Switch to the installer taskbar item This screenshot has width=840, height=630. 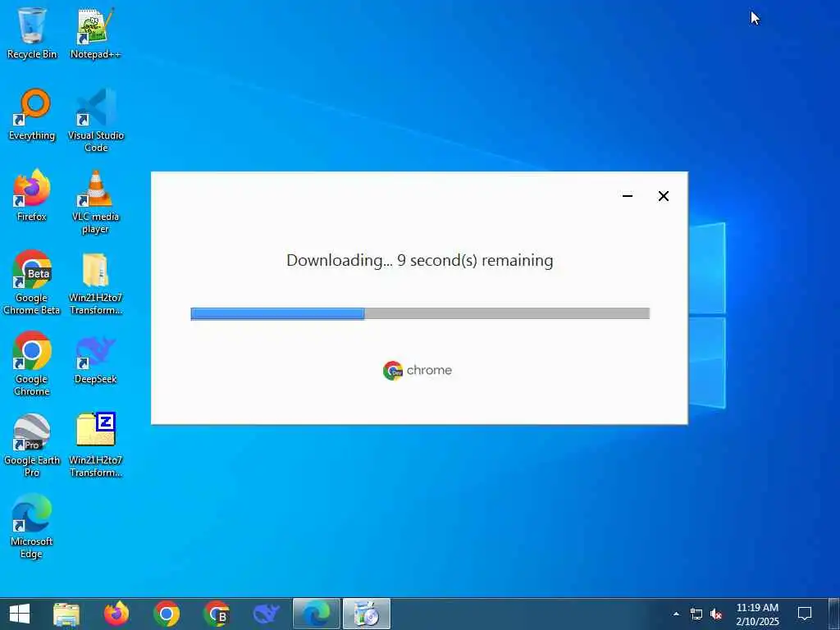point(367,614)
